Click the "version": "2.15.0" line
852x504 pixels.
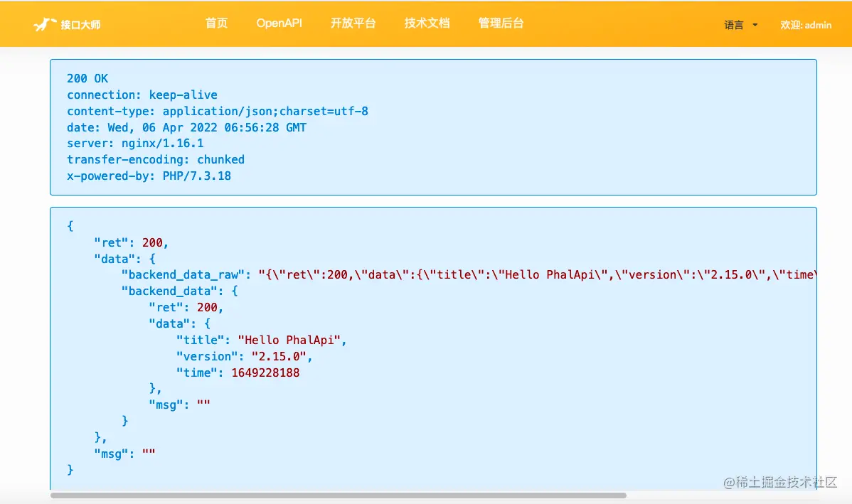pyautogui.click(x=244, y=356)
